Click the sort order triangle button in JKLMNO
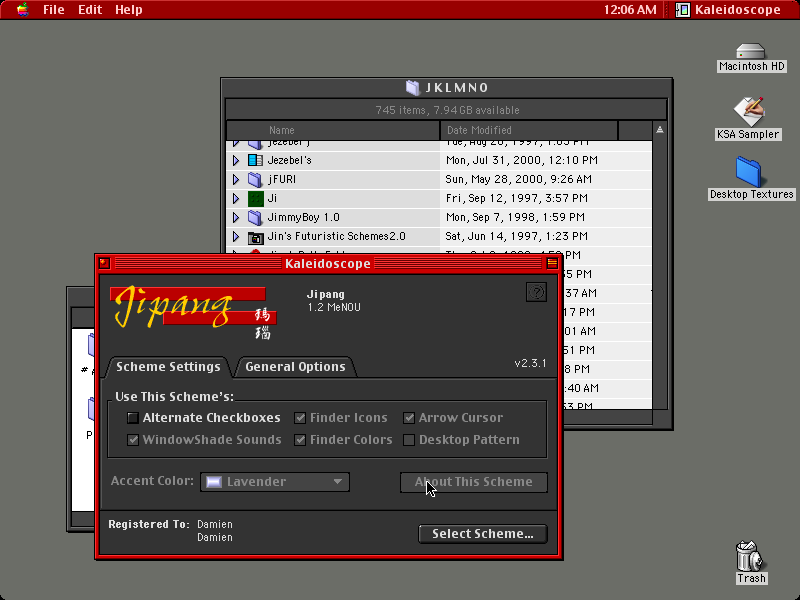Image resolution: width=800 pixels, height=600 pixels. coord(660,130)
